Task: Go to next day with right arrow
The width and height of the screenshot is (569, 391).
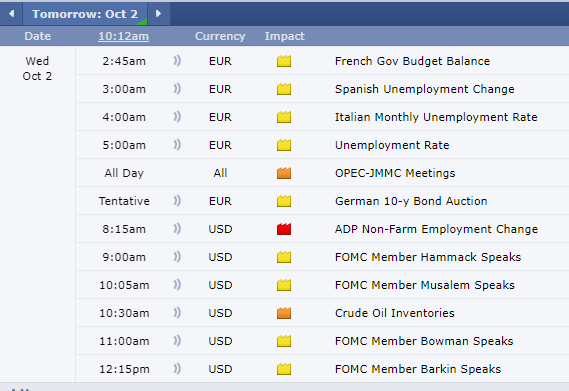Action: (x=159, y=14)
